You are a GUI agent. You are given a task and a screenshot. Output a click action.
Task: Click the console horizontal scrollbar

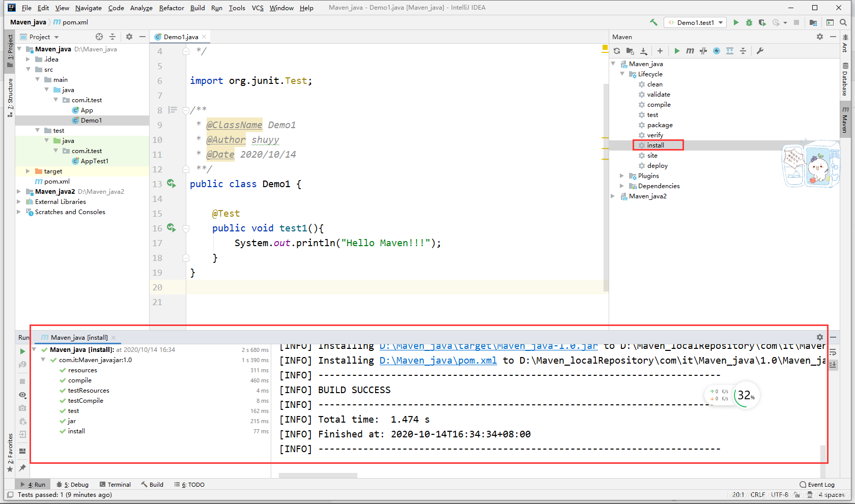pos(318,476)
